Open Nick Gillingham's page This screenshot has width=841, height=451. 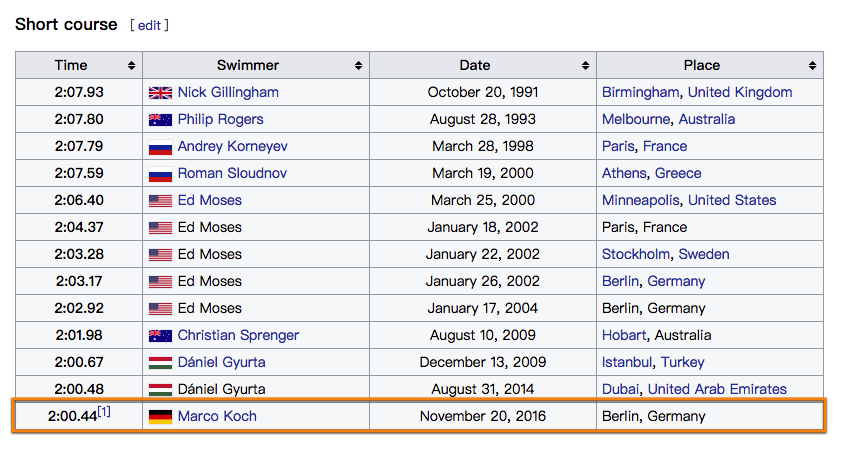click(228, 92)
